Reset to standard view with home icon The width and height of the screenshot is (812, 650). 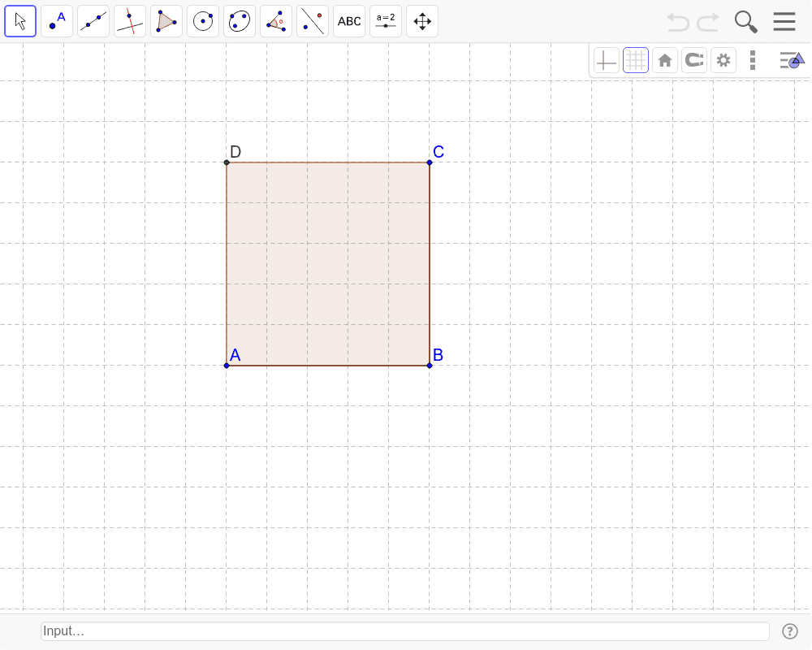pyautogui.click(x=665, y=61)
